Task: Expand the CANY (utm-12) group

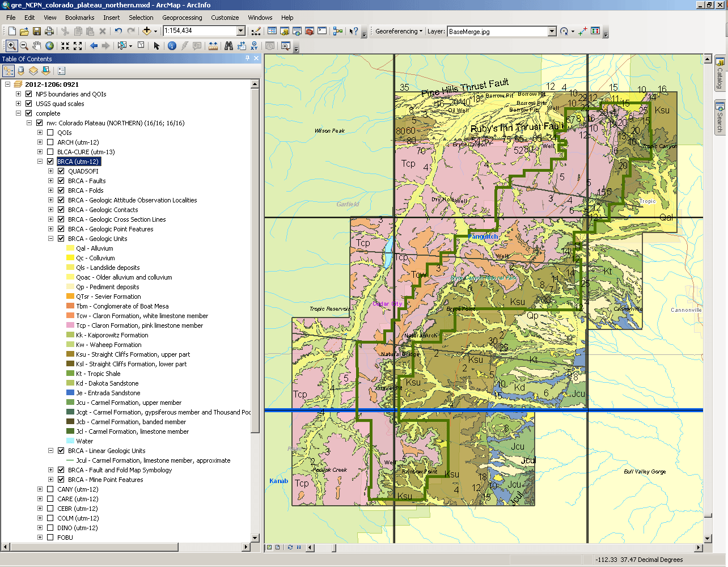Action: [x=40, y=489]
